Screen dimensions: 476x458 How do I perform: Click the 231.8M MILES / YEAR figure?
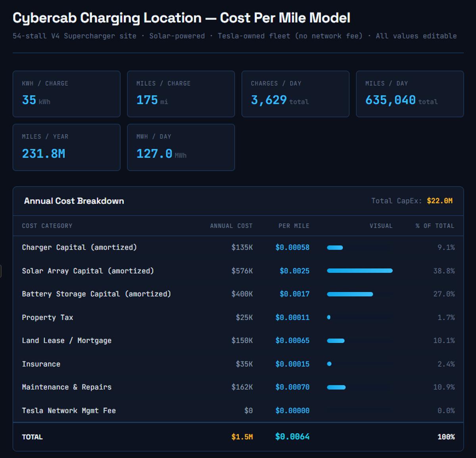tap(43, 153)
